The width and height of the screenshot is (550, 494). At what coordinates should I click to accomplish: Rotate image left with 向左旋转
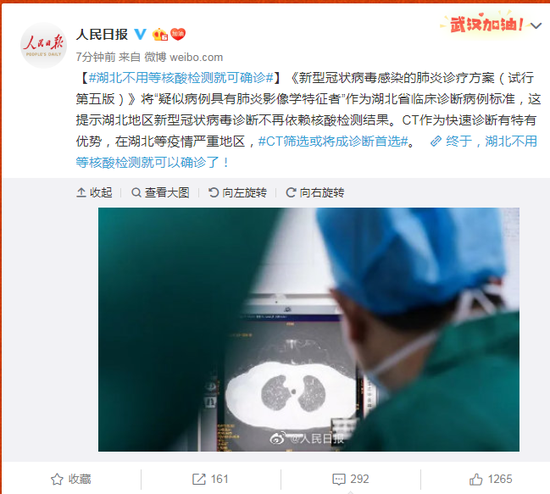point(237,192)
